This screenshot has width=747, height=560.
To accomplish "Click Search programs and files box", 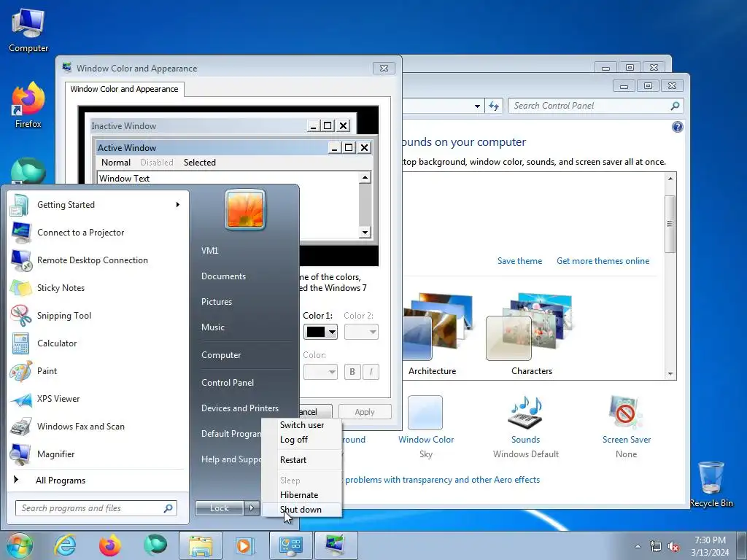I will click(x=96, y=508).
